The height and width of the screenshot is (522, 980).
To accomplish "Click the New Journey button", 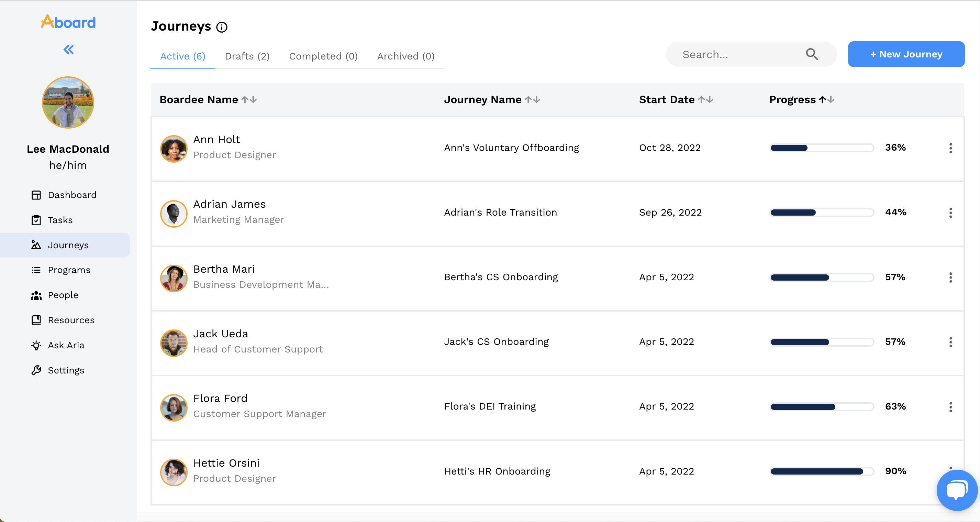I will pyautogui.click(x=906, y=54).
